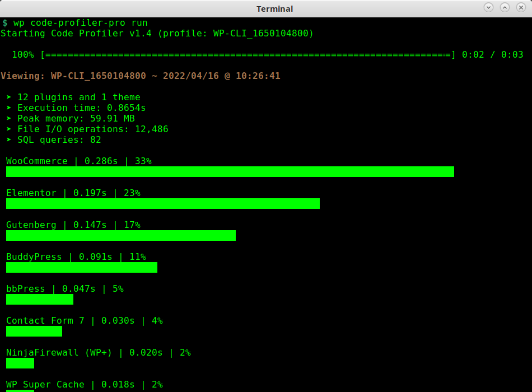Click the bbPress 0.047s label

(65, 289)
